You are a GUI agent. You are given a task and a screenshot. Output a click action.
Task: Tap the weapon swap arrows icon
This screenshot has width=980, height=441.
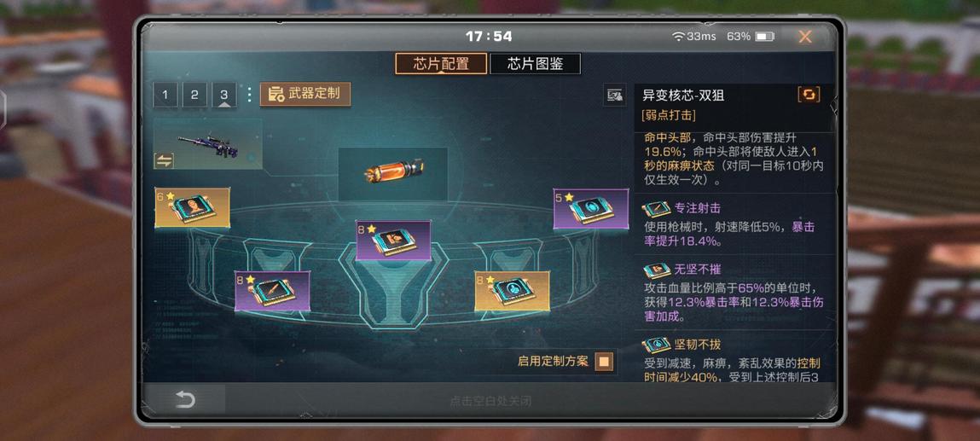click(164, 160)
